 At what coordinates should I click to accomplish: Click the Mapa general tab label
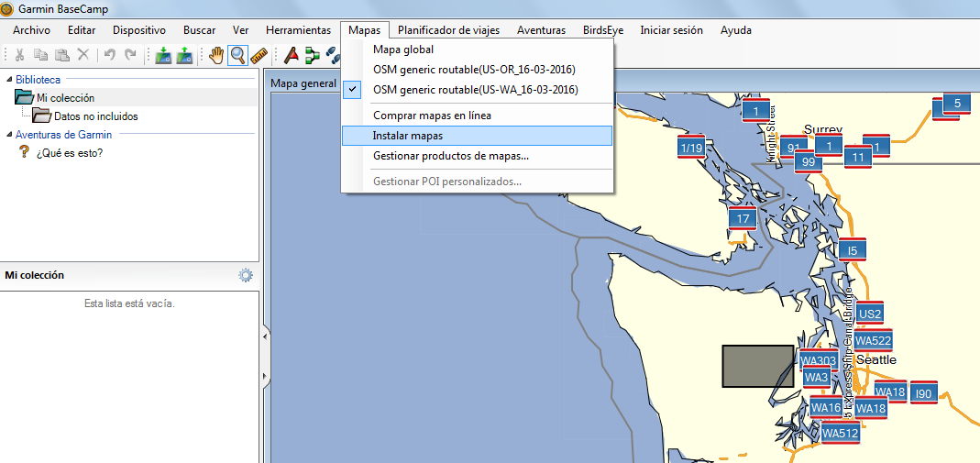point(303,83)
